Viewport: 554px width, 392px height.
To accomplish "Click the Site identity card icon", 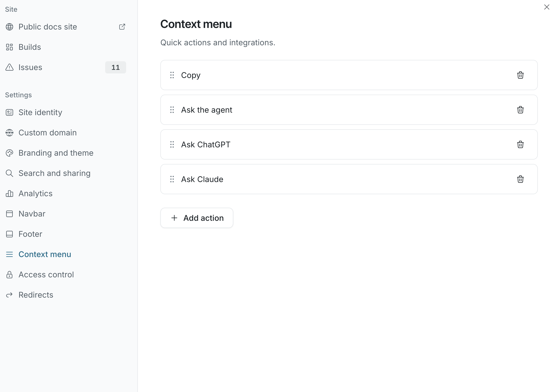I will tap(9, 112).
